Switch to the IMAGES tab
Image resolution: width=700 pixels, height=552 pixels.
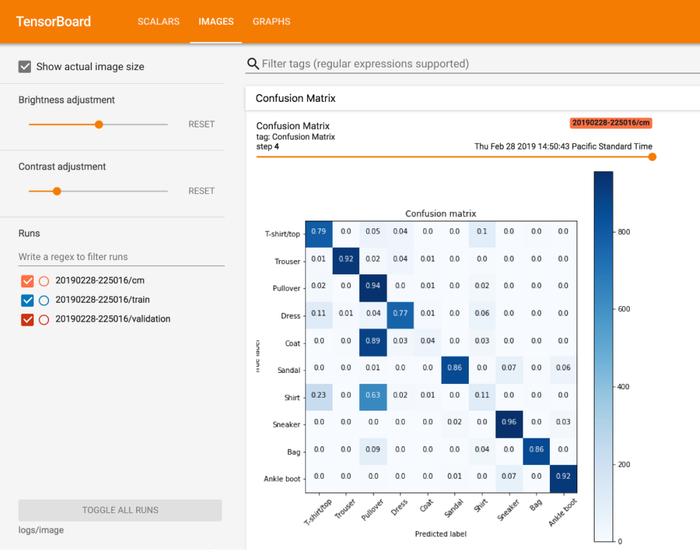(x=216, y=21)
